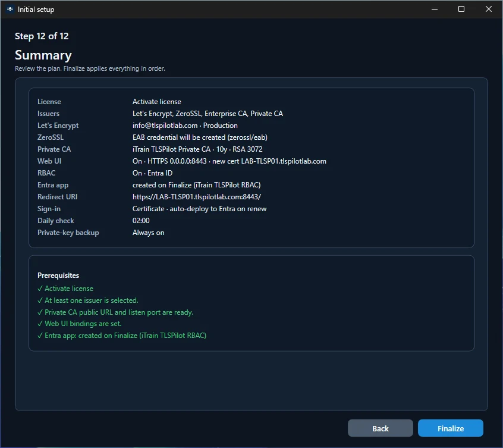Click prerequisite '✓ Activate license'
Viewport: 503px width, 448px height.
pyautogui.click(x=65, y=289)
